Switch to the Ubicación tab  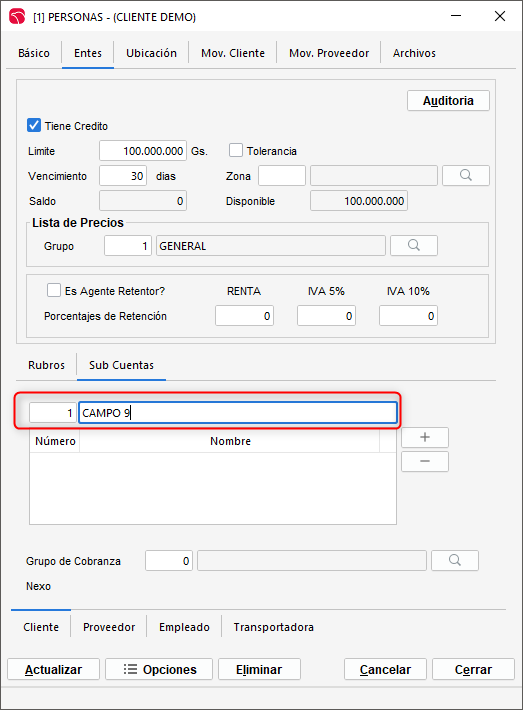pos(151,53)
